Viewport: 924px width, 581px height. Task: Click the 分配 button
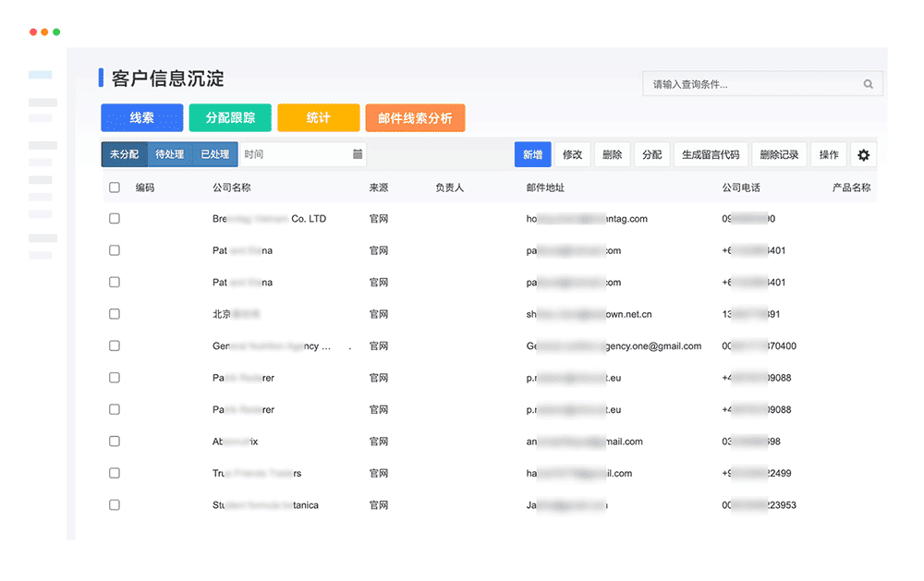651,154
